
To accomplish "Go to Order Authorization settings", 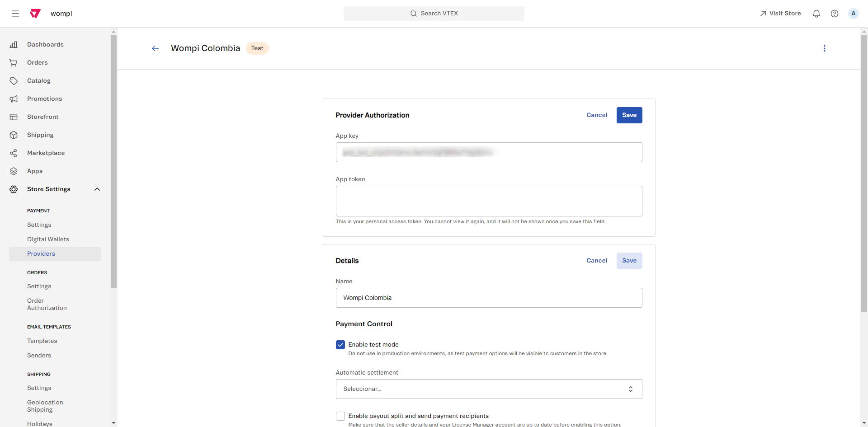I will (x=47, y=305).
